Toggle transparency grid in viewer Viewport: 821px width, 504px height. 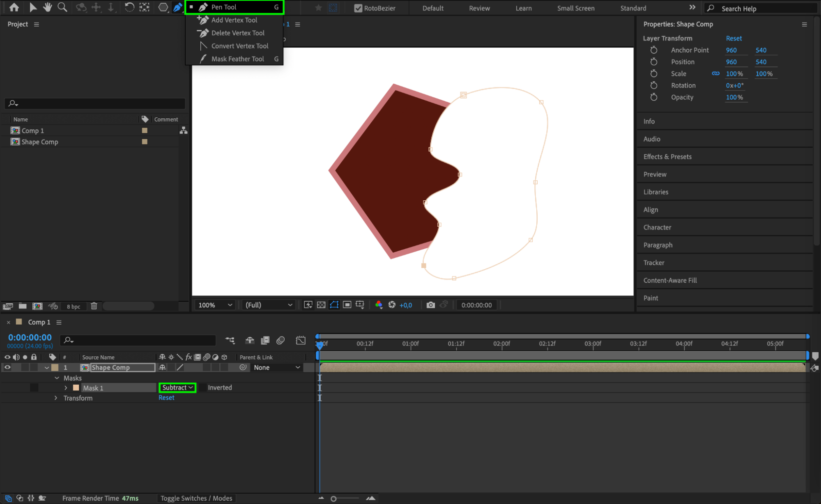click(321, 305)
